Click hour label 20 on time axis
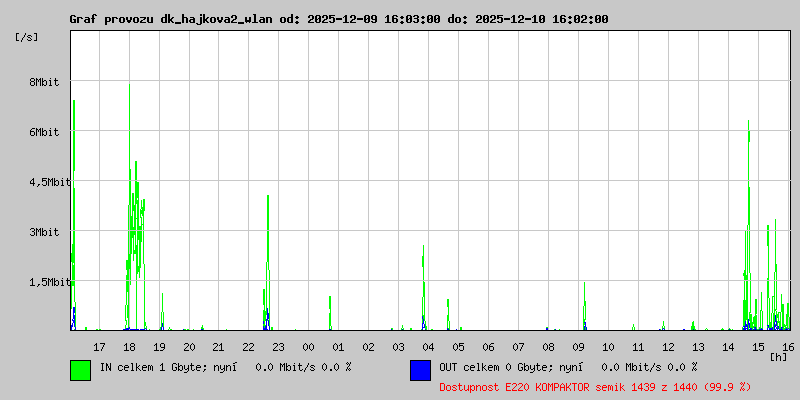 point(189,347)
